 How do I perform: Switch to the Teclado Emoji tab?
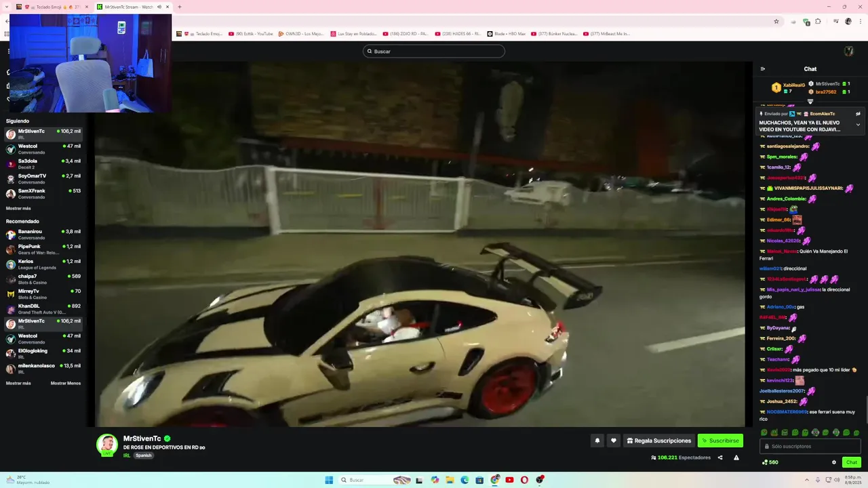click(x=52, y=7)
